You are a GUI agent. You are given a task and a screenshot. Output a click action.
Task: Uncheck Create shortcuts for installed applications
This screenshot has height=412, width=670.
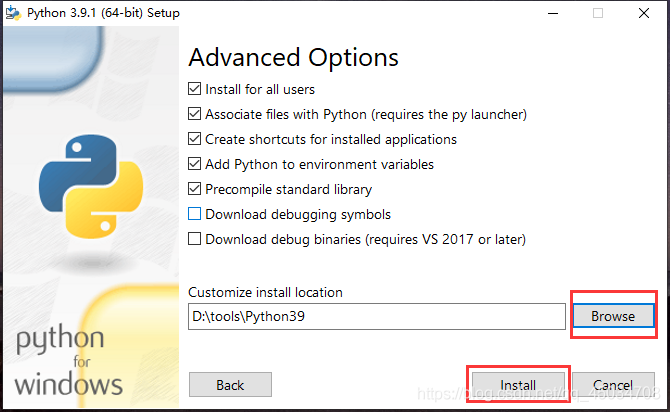pyautogui.click(x=194, y=139)
